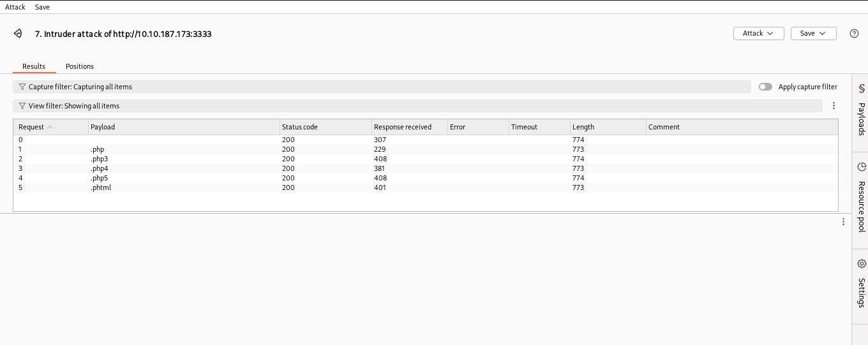Screen dimensions: 868x345
Task: Open three-dot menu below results table
Action: 843,222
